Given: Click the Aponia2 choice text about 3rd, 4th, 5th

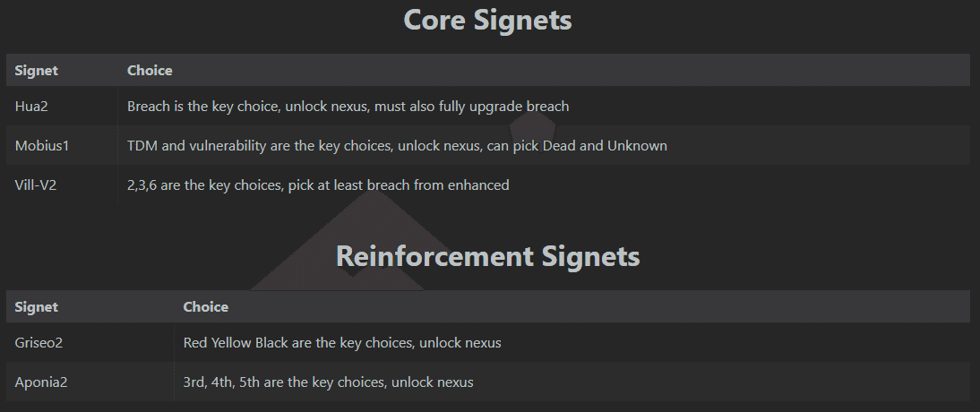Looking at the screenshot, I should point(328,382).
